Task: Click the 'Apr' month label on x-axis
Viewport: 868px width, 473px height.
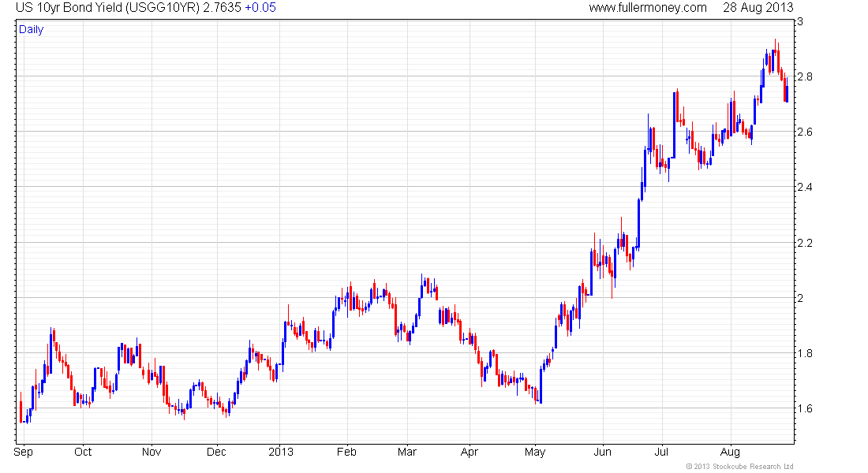Action: point(469,452)
